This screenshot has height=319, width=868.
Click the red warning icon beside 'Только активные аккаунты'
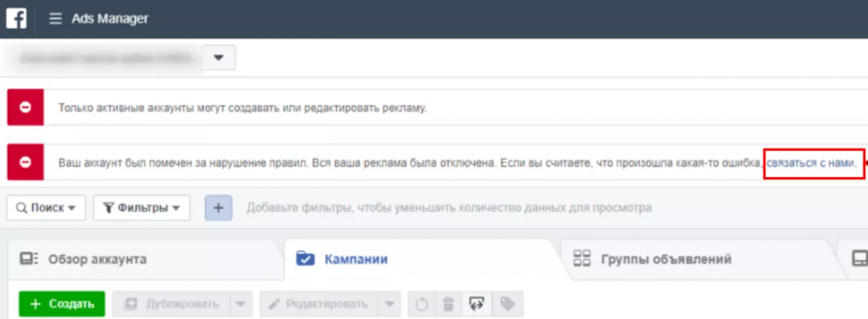pyautogui.click(x=25, y=107)
